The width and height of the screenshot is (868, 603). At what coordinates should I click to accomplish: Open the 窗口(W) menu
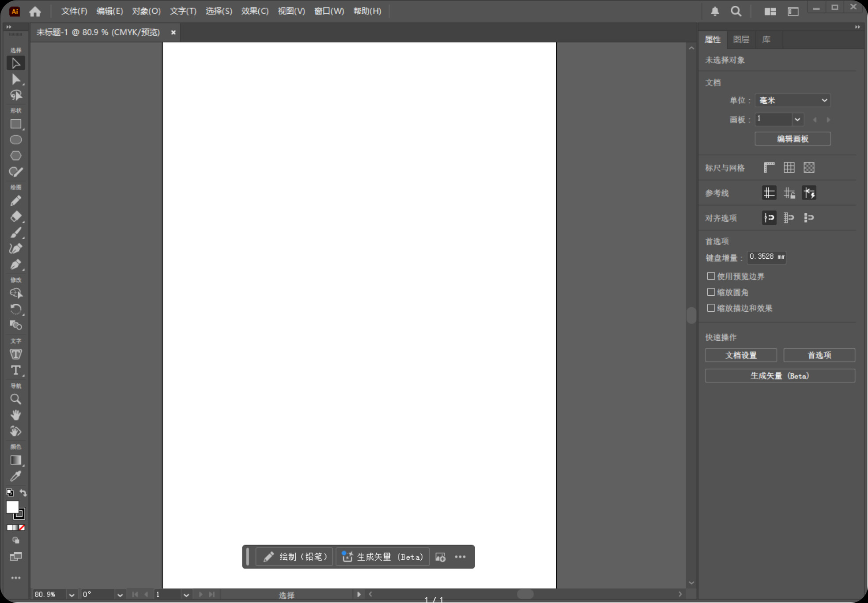click(x=329, y=11)
